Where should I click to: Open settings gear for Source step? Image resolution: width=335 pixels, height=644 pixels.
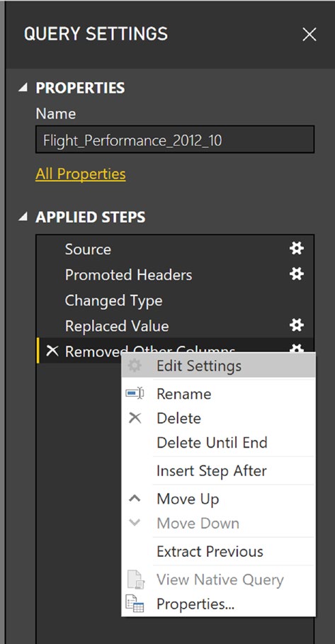point(297,248)
